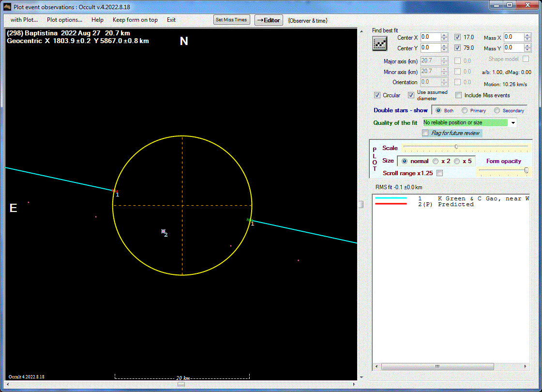Click plot scroll up arrow
This screenshot has height=392, width=542.
(361, 31)
